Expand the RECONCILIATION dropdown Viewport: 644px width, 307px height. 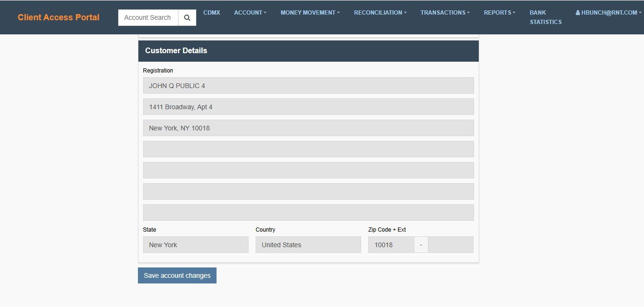click(x=380, y=13)
